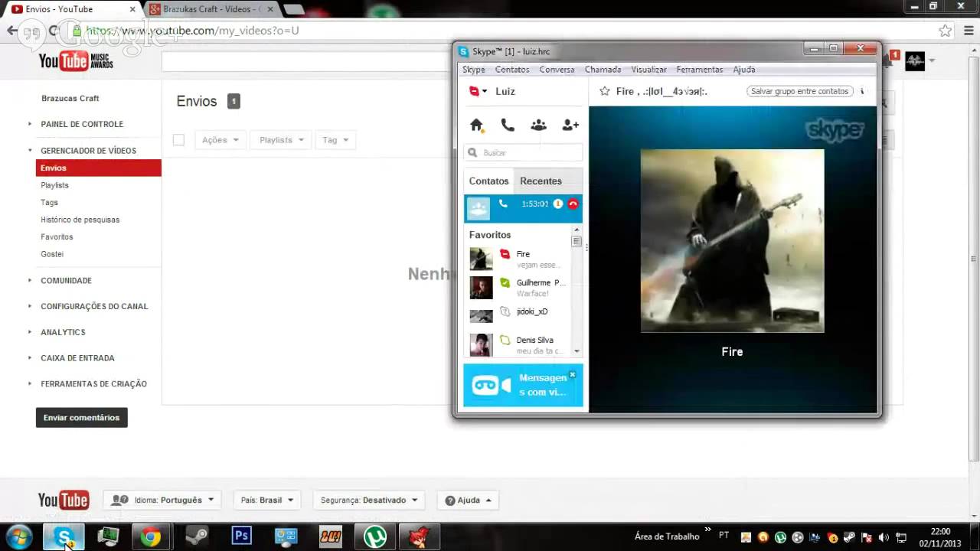The height and width of the screenshot is (551, 980).
Task: Click the large Fire profile picture in Skype
Action: [732, 240]
